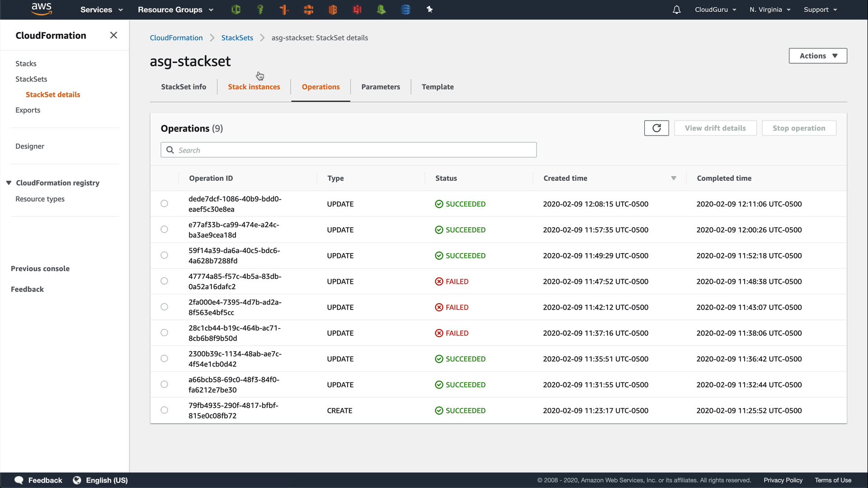The height and width of the screenshot is (488, 868).
Task: Open the Actions dropdown
Action: 818,56
